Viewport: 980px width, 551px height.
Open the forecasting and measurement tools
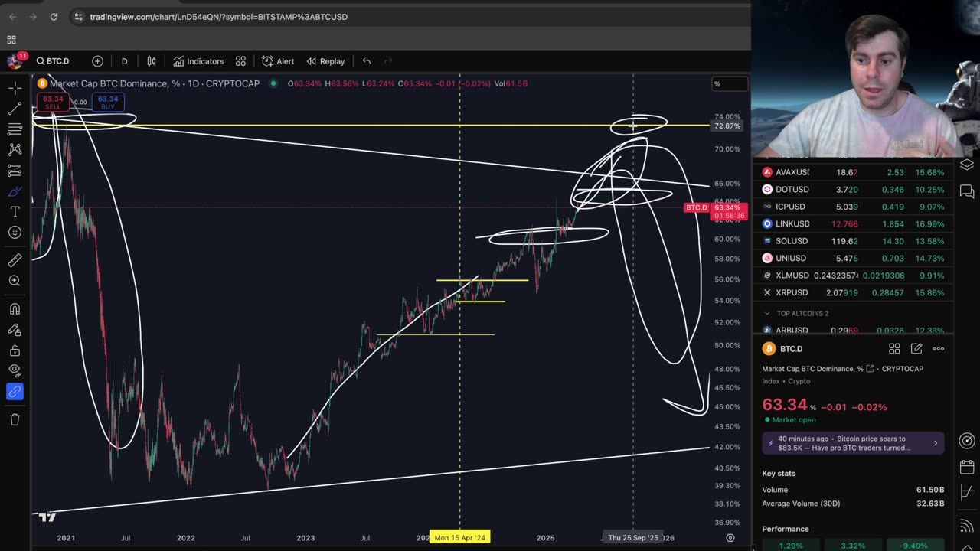[x=15, y=171]
